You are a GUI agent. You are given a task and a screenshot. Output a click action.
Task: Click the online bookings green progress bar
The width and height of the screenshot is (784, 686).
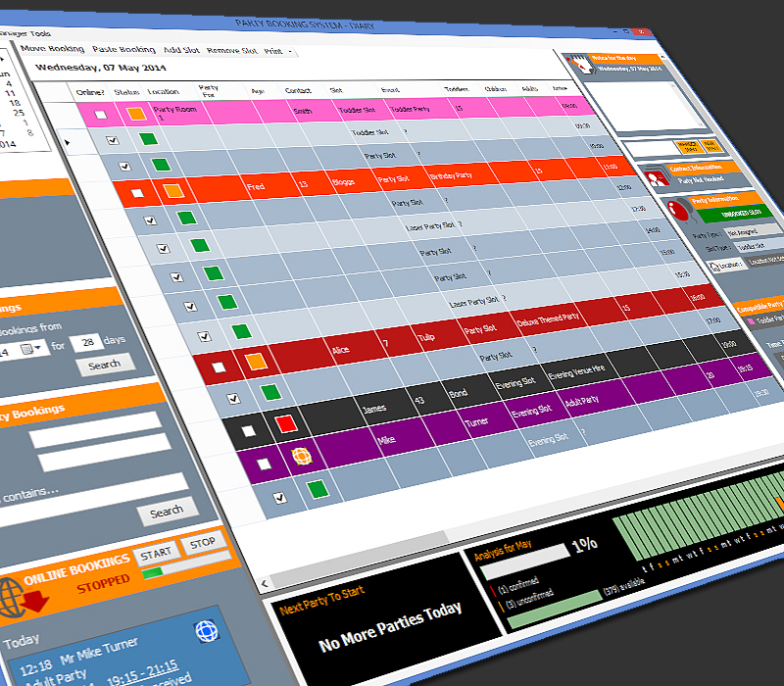click(186, 565)
